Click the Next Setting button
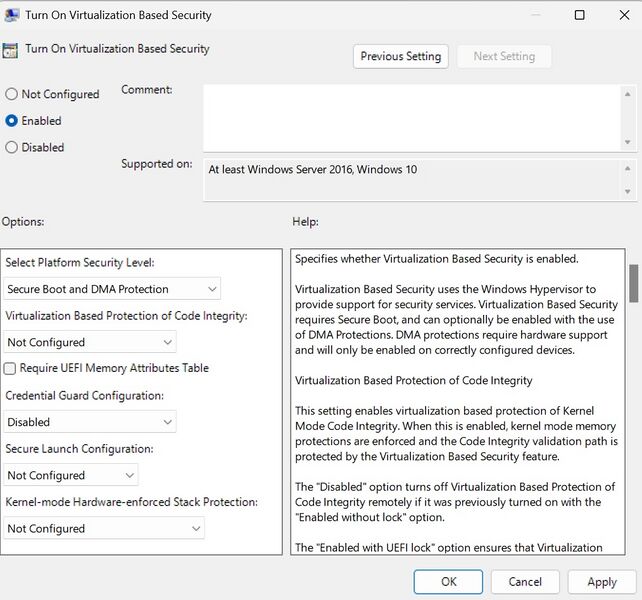The width and height of the screenshot is (642, 600). (x=504, y=56)
